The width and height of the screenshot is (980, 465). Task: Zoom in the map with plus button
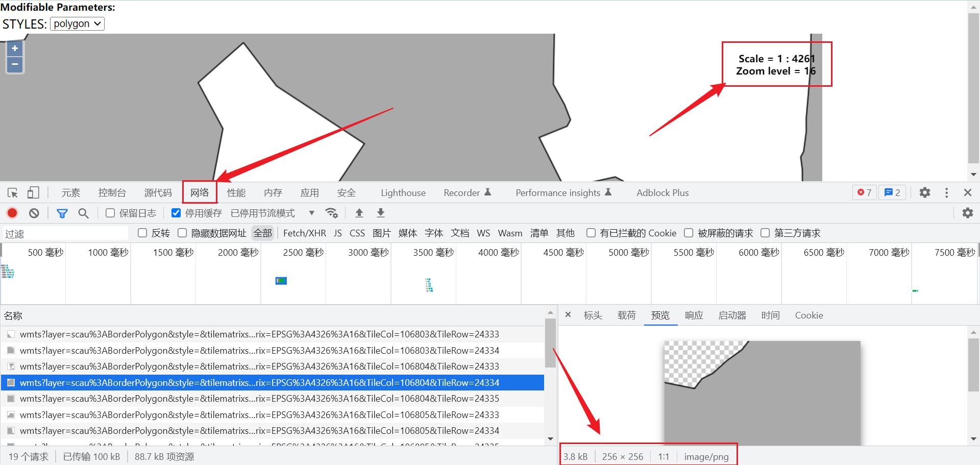click(x=15, y=48)
